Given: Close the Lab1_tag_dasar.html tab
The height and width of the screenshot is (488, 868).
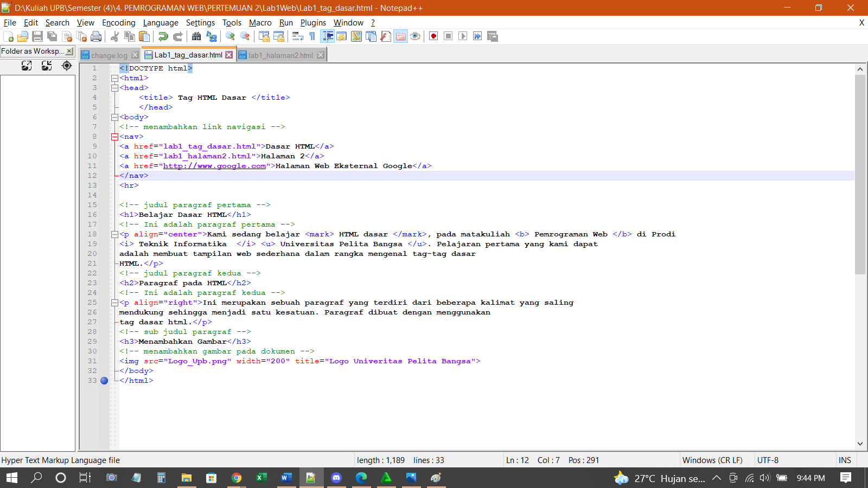Looking at the screenshot, I should [229, 55].
